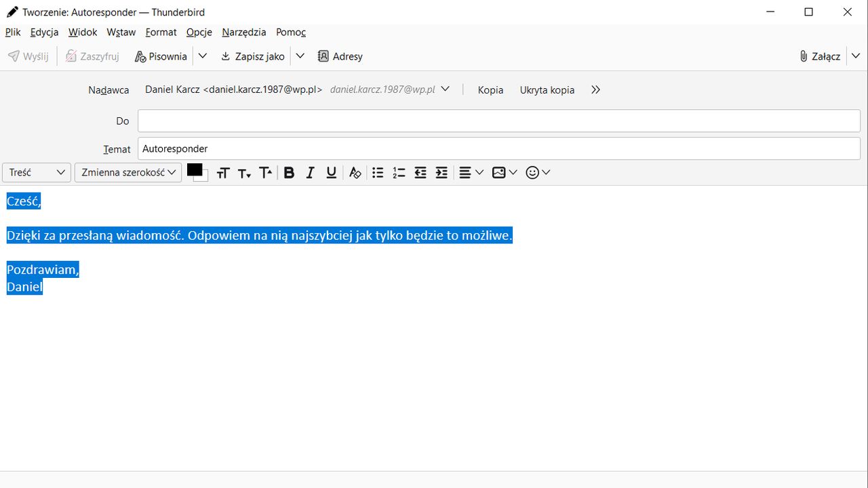Open the Narzędzia menu
The image size is (868, 488).
pyautogui.click(x=244, y=32)
